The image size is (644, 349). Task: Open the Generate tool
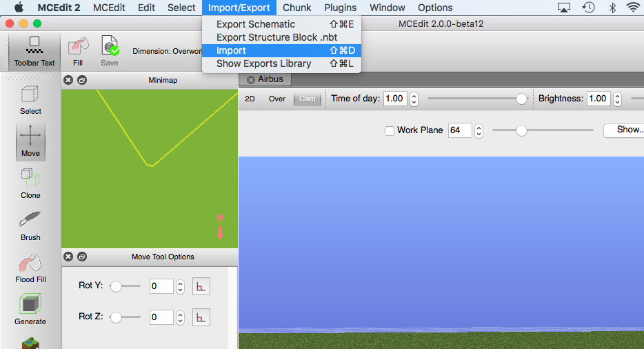(x=30, y=310)
